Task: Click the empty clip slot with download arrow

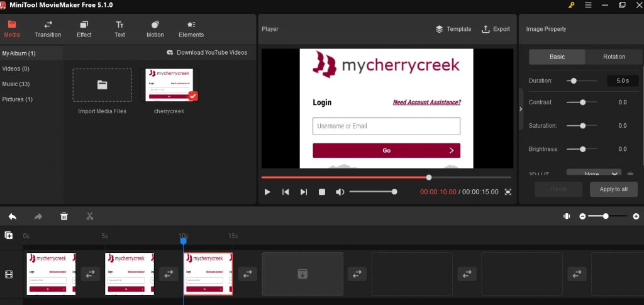Action: click(303, 274)
